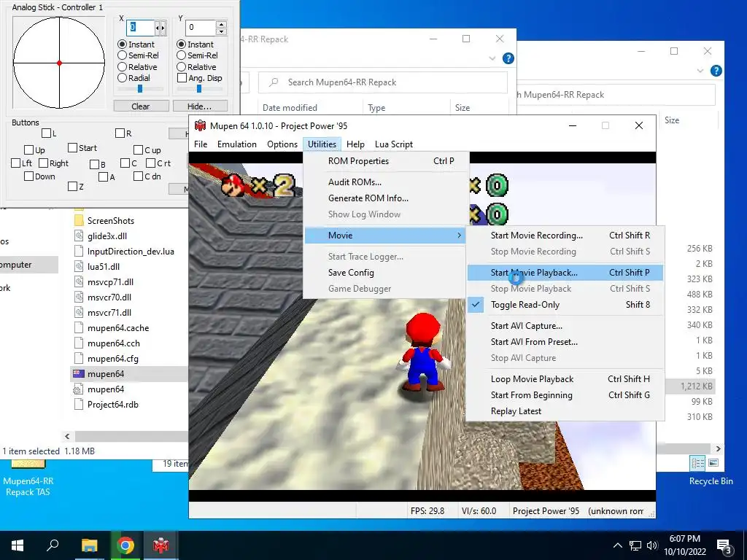Select the lua51.dll file icon
This screenshot has width=747, height=560.
[x=79, y=267]
